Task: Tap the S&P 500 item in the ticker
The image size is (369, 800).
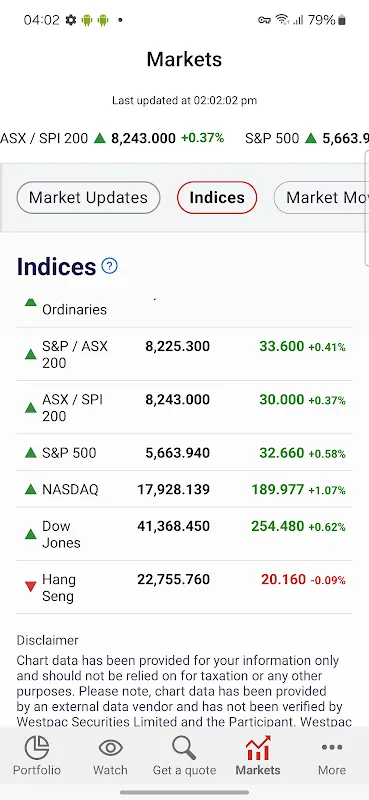Action: [x=307, y=138]
